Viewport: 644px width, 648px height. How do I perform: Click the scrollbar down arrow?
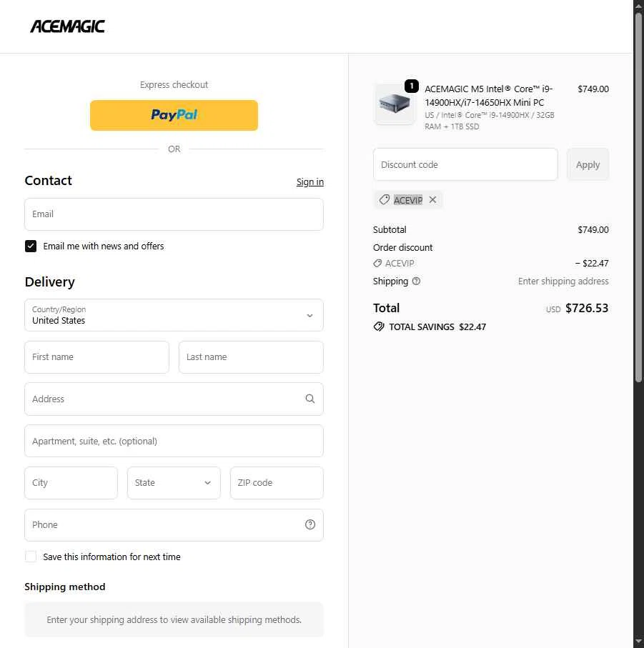[x=639, y=642]
